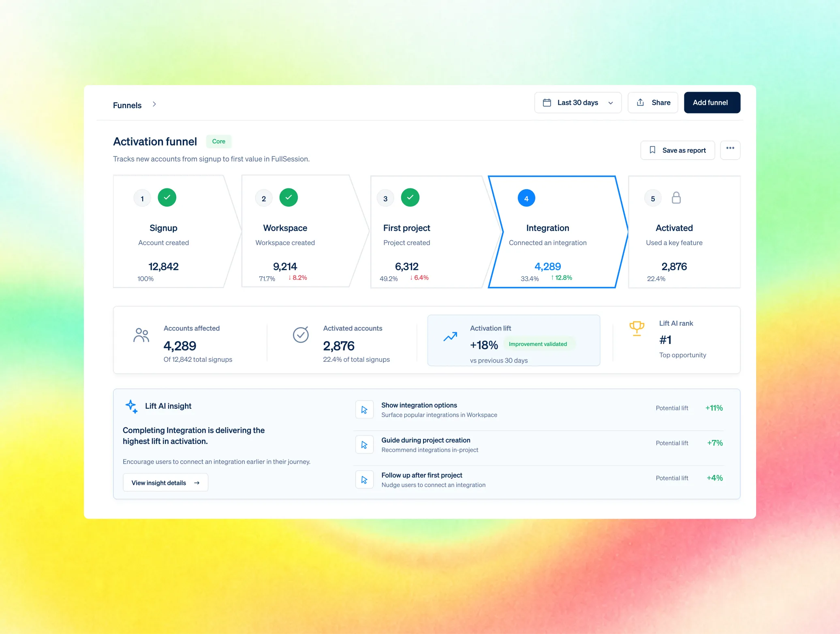
Task: Click the +7% potential lift value
Action: coord(715,443)
